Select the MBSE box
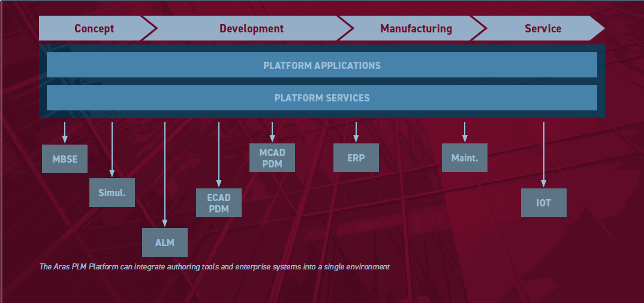644x303 pixels. tap(65, 159)
